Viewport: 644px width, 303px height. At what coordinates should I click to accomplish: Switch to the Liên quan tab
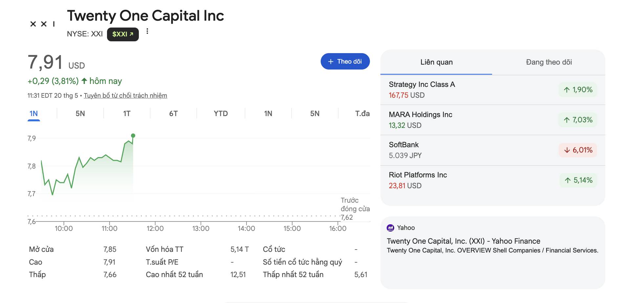pos(436,62)
